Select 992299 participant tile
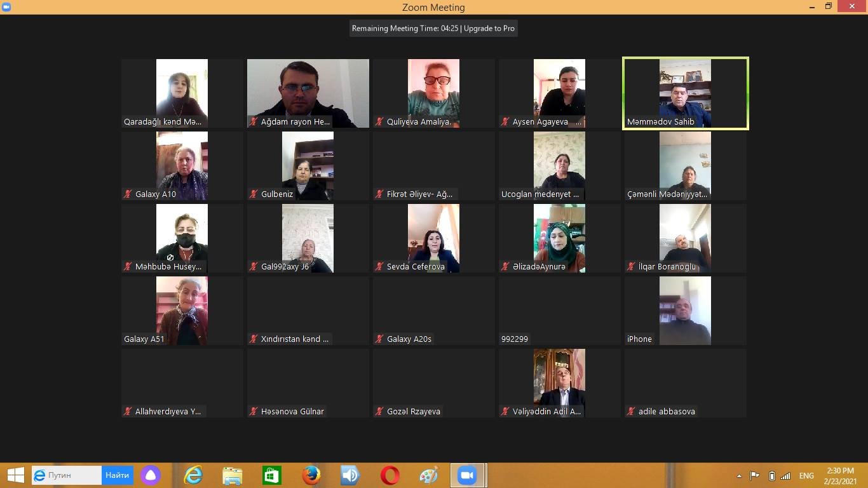This screenshot has height=488, width=868. click(x=560, y=311)
